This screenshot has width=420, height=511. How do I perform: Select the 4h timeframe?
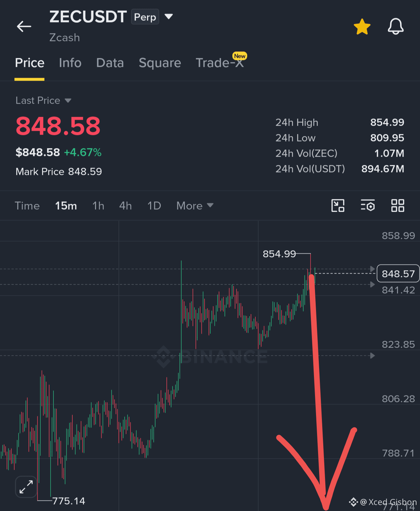point(125,206)
